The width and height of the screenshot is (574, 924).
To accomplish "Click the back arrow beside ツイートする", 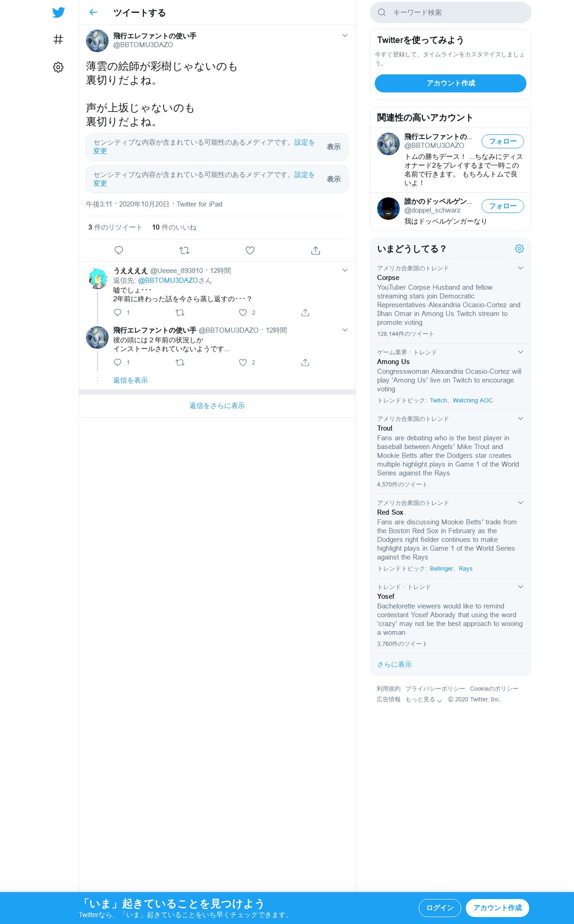I will click(x=93, y=12).
